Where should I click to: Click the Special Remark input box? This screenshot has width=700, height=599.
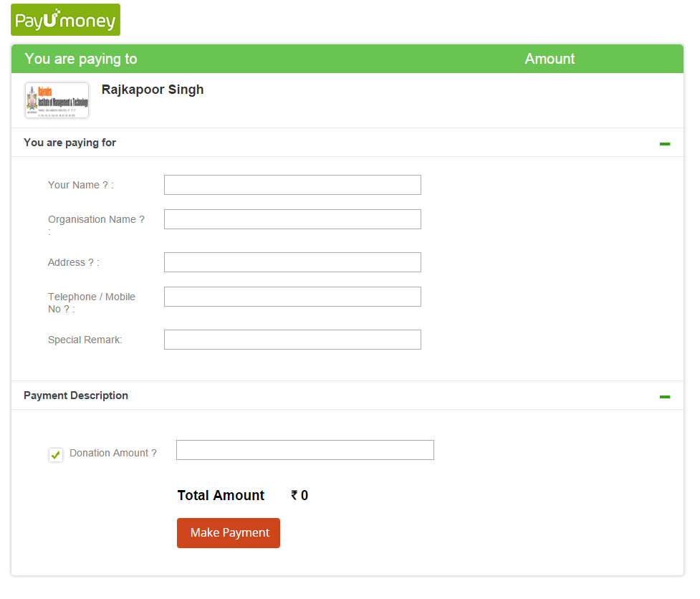(292, 339)
